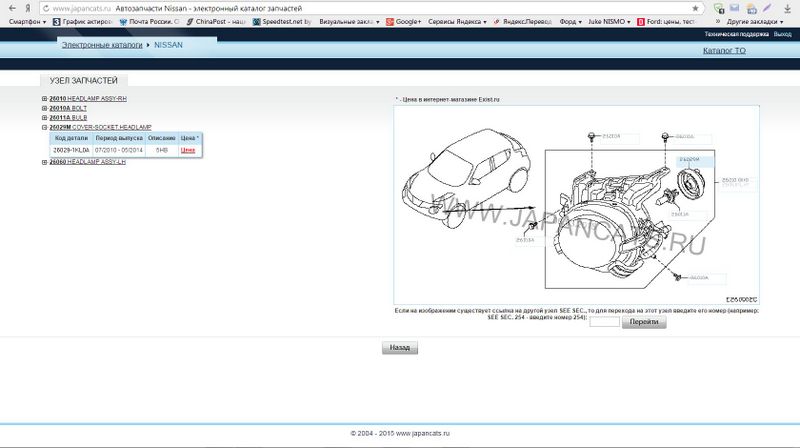The height and width of the screenshot is (448, 800).
Task: Select the УЗЕЛ ЗАПЧАСТЕЙ tab
Action: pyautogui.click(x=84, y=81)
